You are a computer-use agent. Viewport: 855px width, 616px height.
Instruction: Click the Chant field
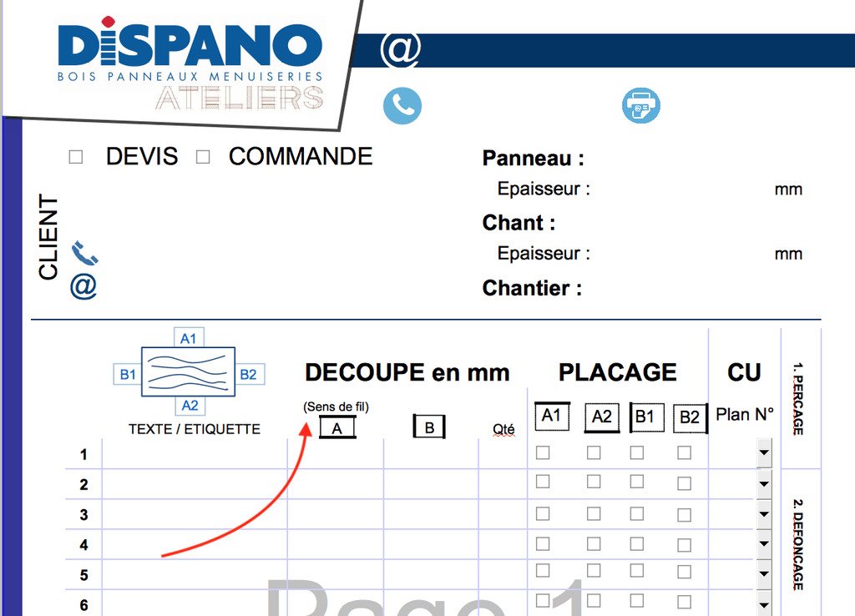pos(688,223)
